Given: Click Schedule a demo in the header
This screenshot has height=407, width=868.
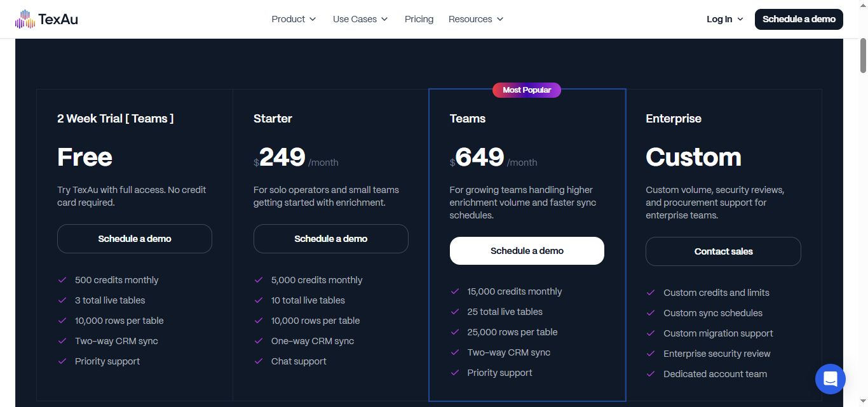Looking at the screenshot, I should (x=799, y=19).
